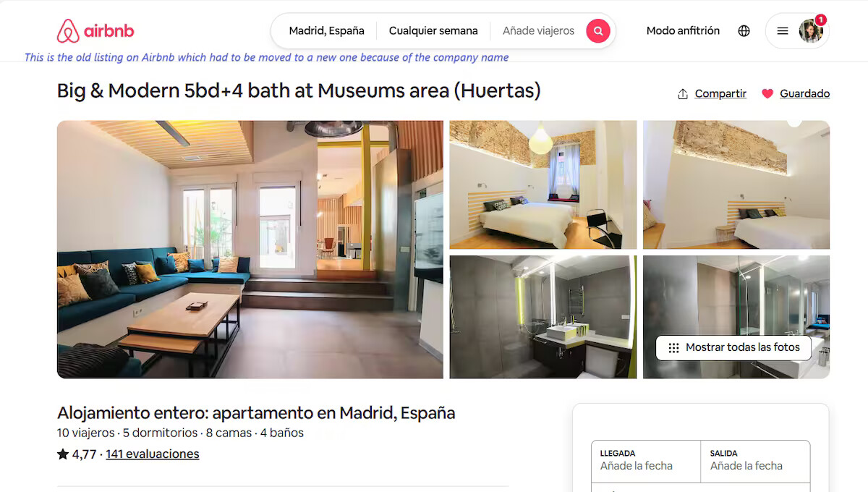
Task: Click the grid icon in photos button
Action: (673, 348)
